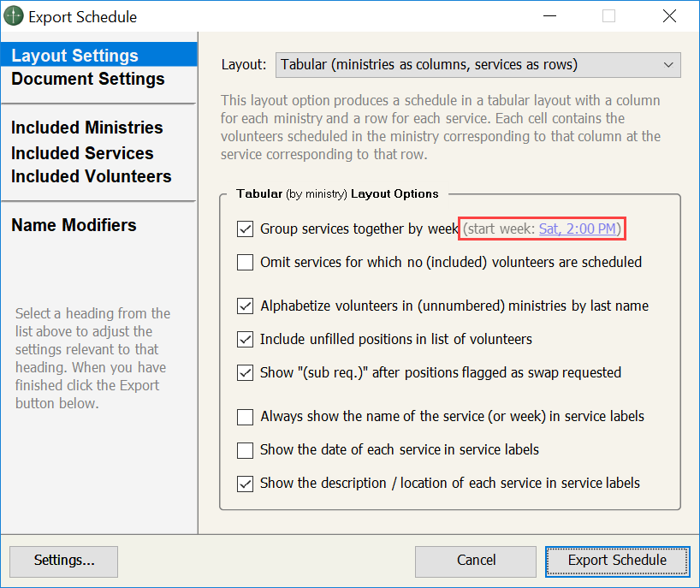Enable Always show name of service
Viewport: 700px width, 588px height.
tap(246, 417)
